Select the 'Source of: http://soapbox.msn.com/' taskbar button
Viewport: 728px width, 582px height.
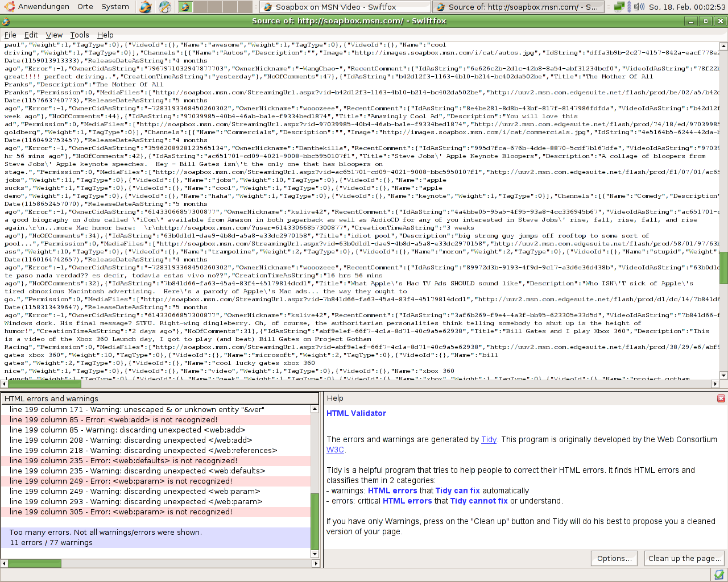(518, 7)
